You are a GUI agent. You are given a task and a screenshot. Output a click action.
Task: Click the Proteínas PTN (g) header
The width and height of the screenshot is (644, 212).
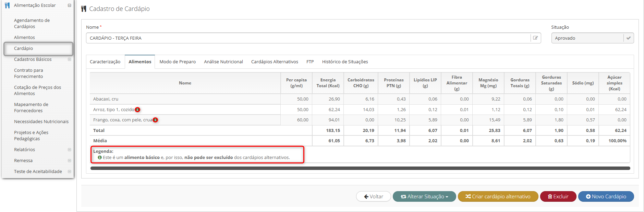[394, 83]
